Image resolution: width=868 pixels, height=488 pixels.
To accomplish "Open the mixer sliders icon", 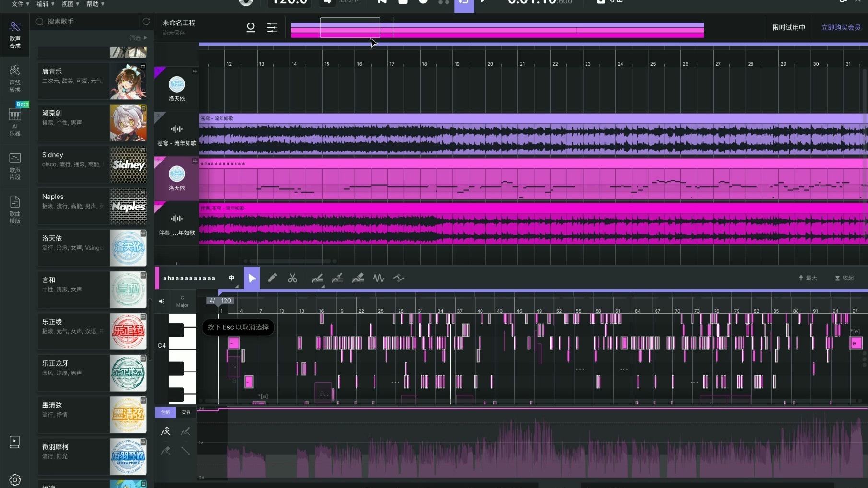I will click(272, 28).
